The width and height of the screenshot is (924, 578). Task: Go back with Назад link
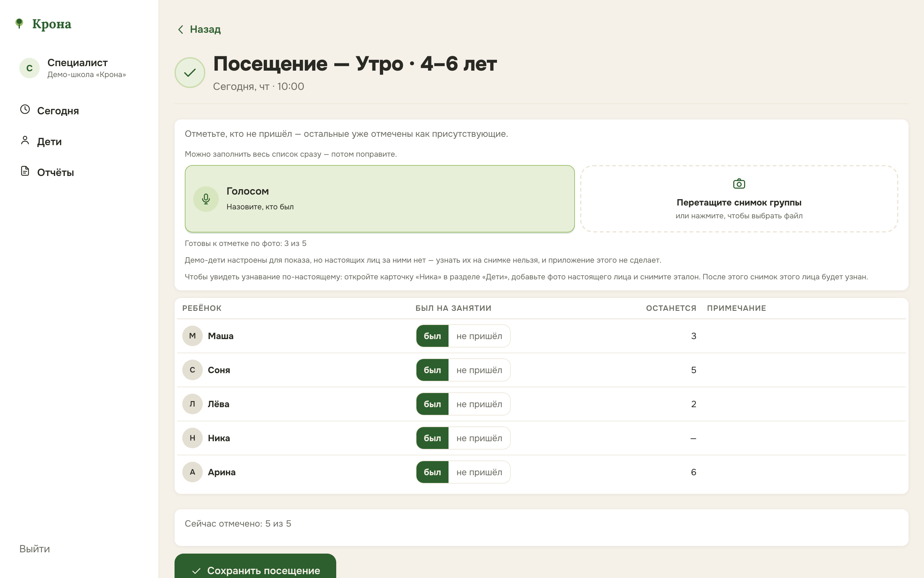click(199, 30)
